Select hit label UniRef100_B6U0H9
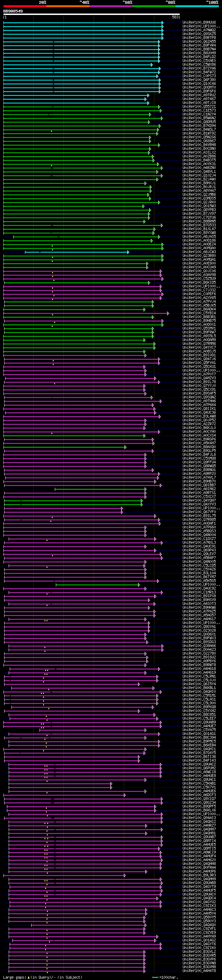 199,53
